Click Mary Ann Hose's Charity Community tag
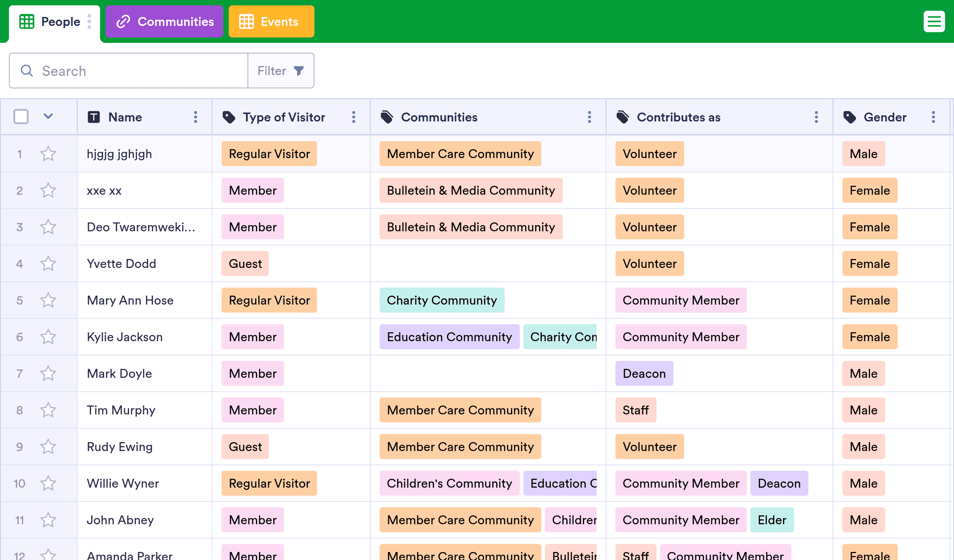Screen dimensions: 954x560 (x=442, y=300)
